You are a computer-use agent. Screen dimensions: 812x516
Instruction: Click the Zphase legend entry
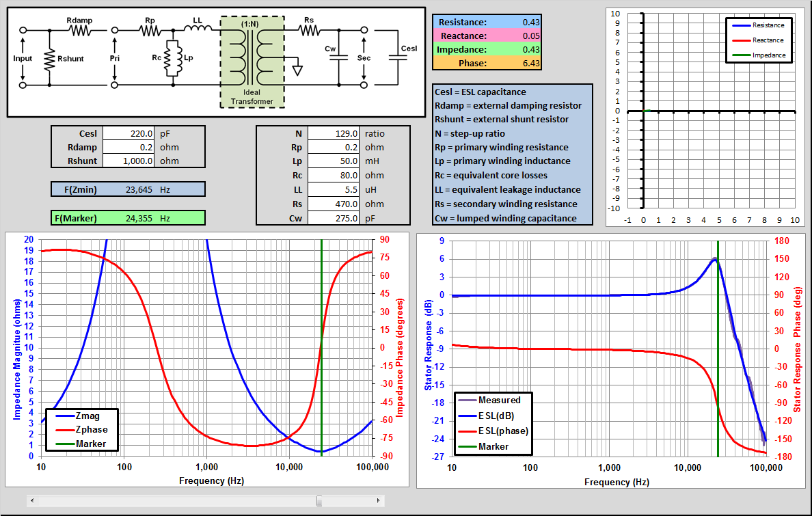(x=82, y=429)
